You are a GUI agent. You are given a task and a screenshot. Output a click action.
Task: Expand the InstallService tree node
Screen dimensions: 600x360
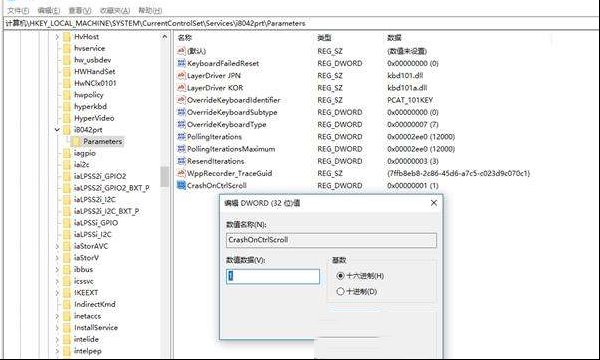(x=57, y=328)
